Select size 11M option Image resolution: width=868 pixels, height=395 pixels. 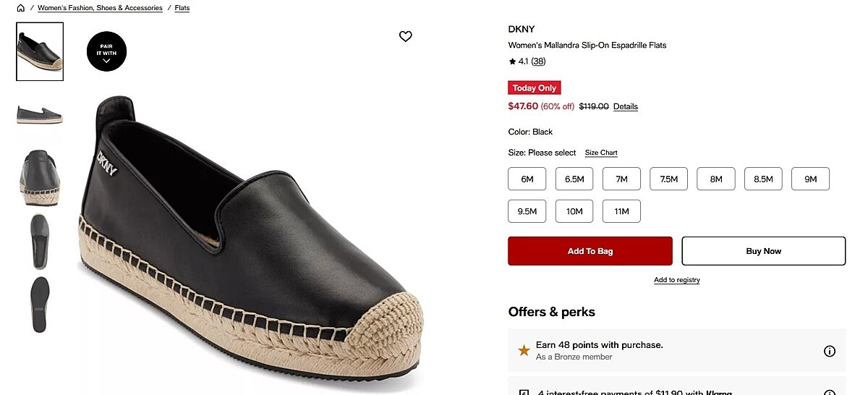tap(621, 211)
